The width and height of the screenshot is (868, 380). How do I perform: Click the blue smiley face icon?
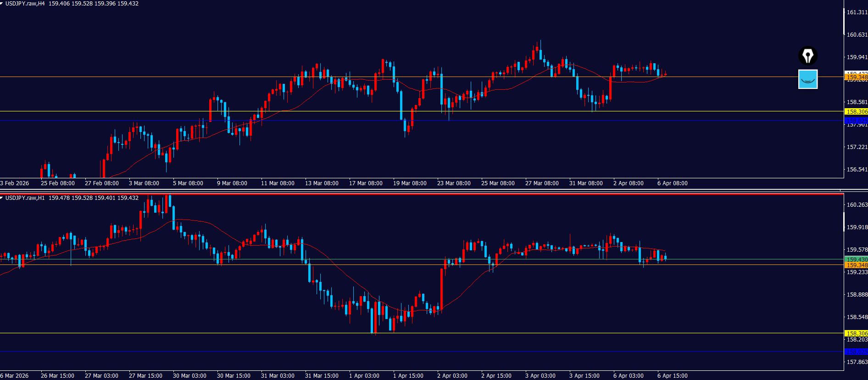click(807, 79)
